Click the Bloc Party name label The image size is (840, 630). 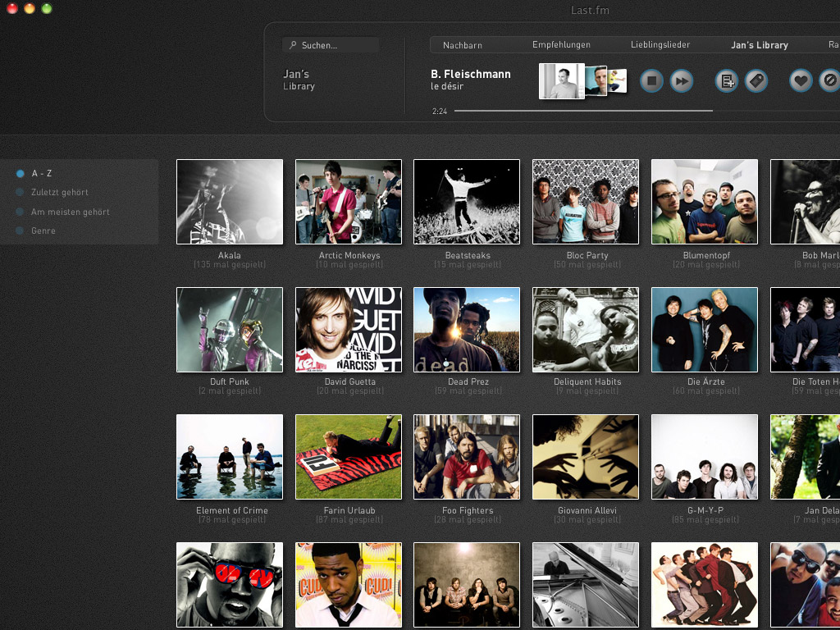[x=587, y=255]
